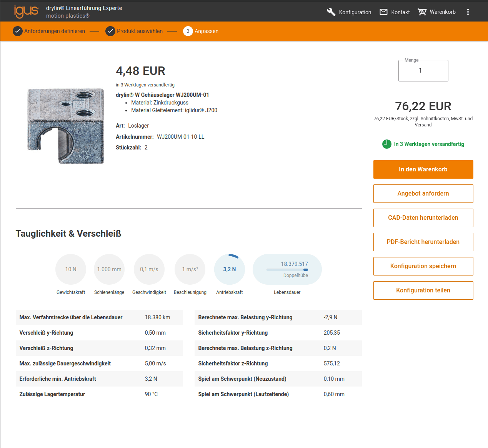This screenshot has width=488, height=448.
Task: Open Konfiguration wrench icon
Action: click(331, 12)
